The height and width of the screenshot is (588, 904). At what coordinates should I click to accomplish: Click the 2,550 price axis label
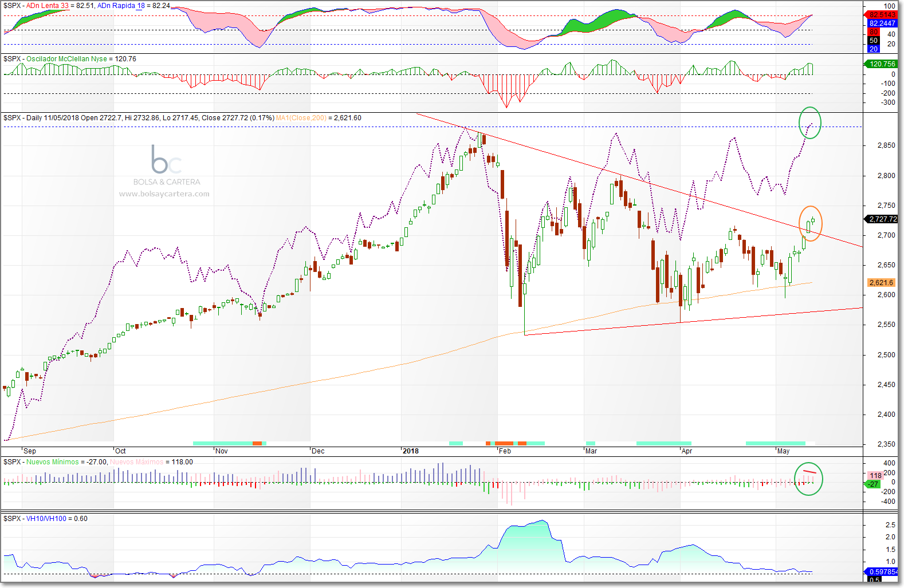tap(886, 325)
